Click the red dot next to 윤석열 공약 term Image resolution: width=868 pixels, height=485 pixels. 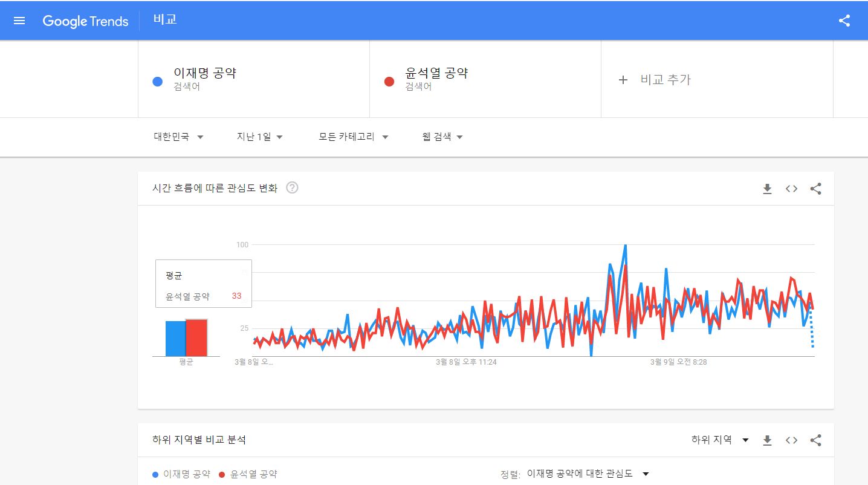tap(389, 82)
